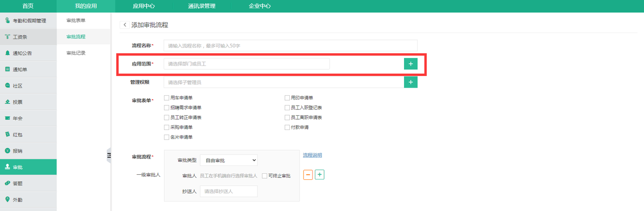Click the 考勤和假期管理 sidebar icon
This screenshot has height=211, width=644.
click(8, 20)
